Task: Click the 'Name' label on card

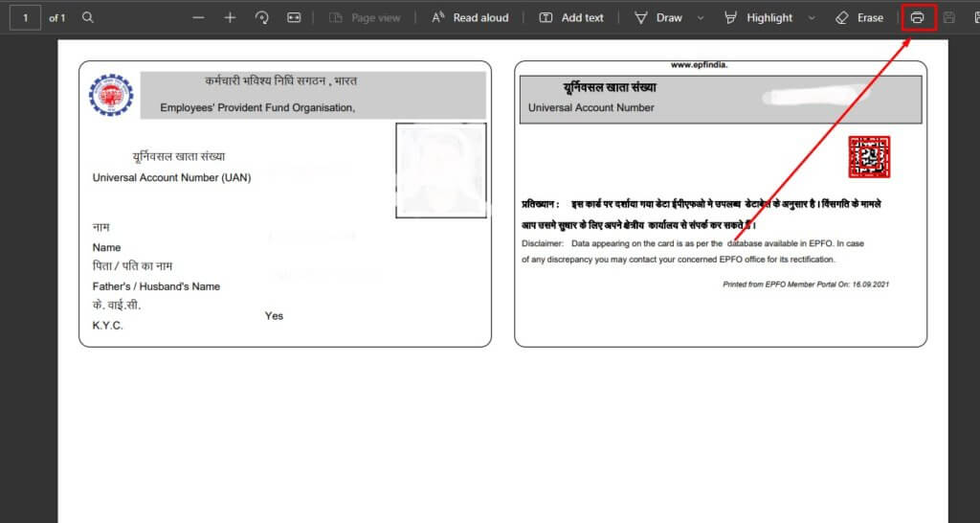Action: click(x=107, y=248)
